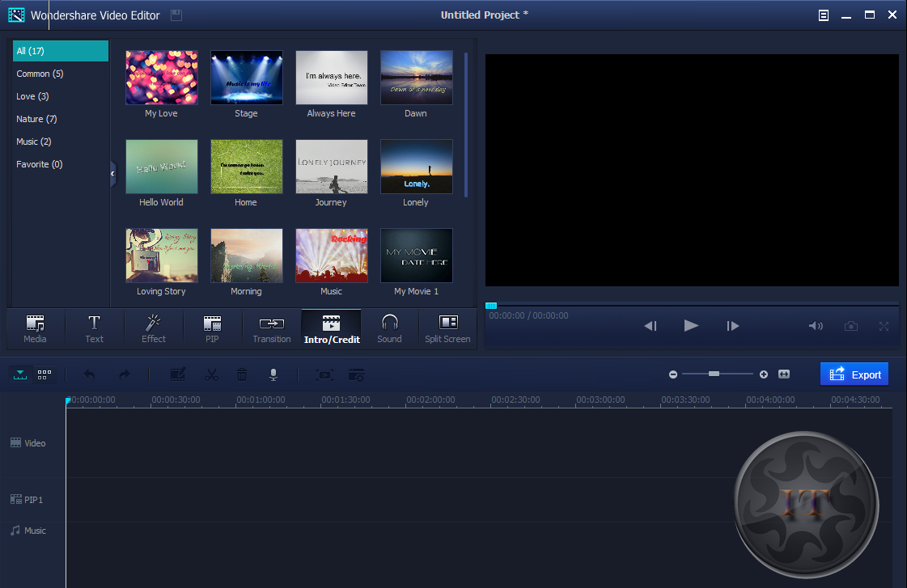This screenshot has width=907, height=588.
Task: Open the Sound panel
Action: tap(389, 328)
